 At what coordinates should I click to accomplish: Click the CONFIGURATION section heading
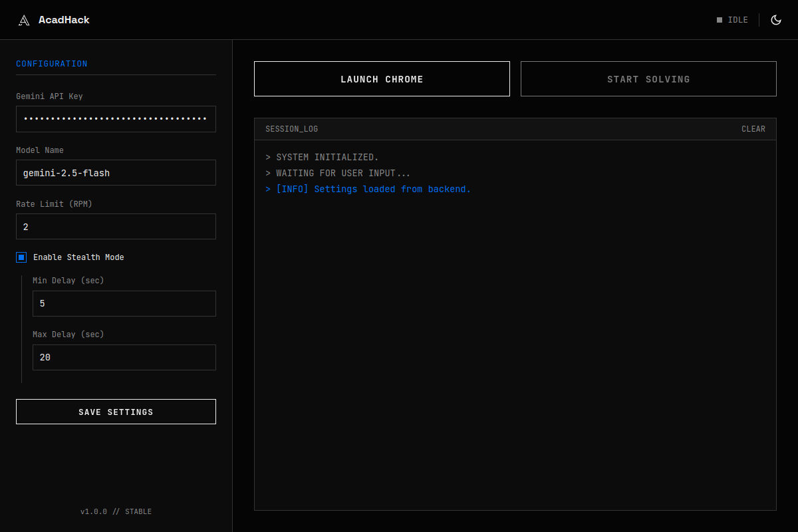click(x=51, y=63)
